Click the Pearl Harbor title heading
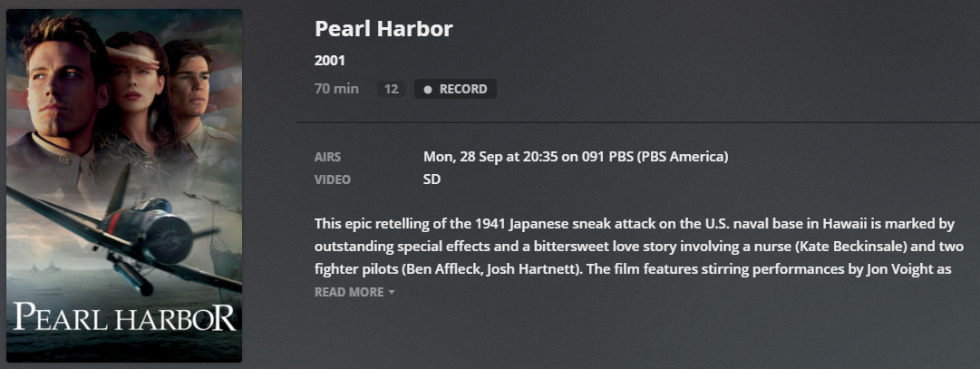 [x=383, y=28]
